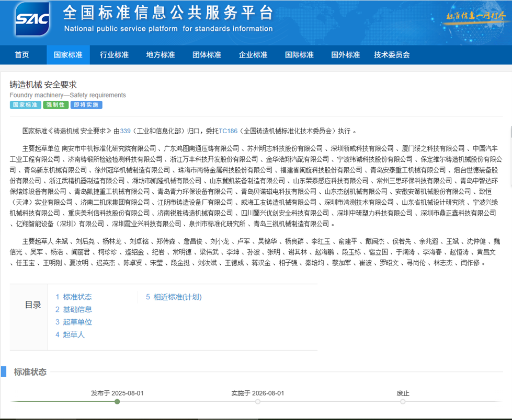This screenshot has width=512, height=420.
Task: Switch to 团体标准 page
Action: pos(207,55)
